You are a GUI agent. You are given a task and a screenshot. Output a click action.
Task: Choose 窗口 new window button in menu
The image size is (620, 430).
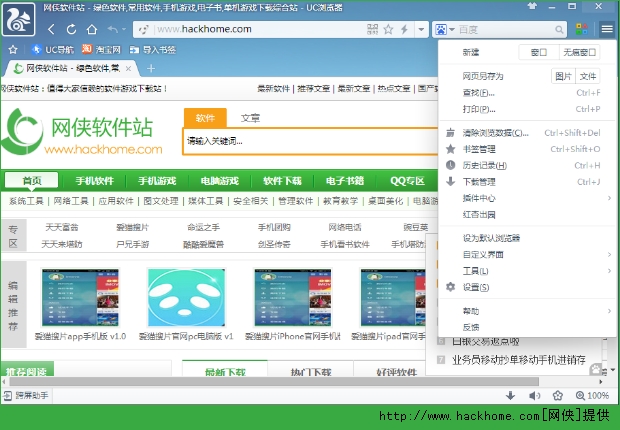point(539,52)
